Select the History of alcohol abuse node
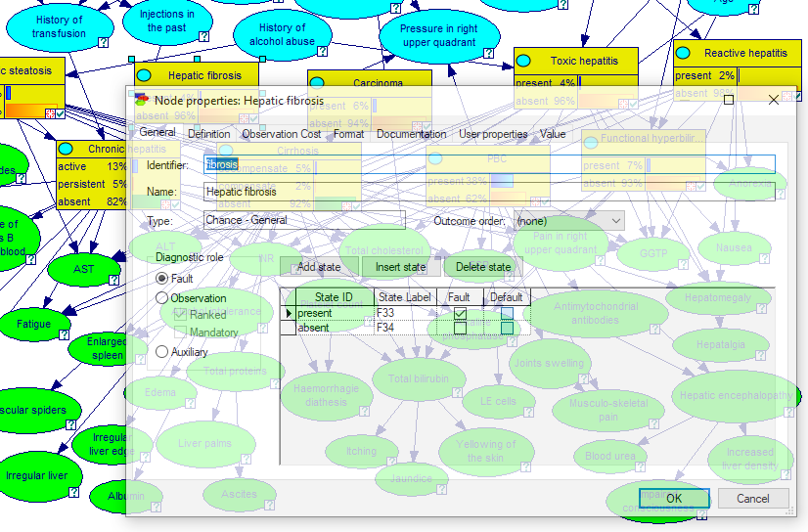Viewport: 808px width, 532px height. (x=282, y=34)
